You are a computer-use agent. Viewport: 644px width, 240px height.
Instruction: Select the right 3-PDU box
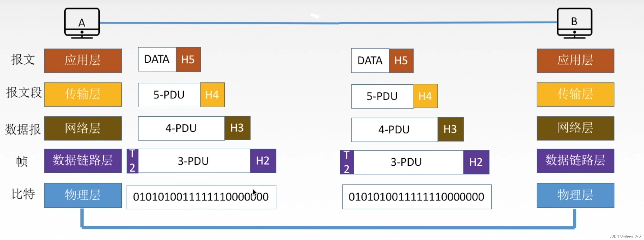(406, 162)
